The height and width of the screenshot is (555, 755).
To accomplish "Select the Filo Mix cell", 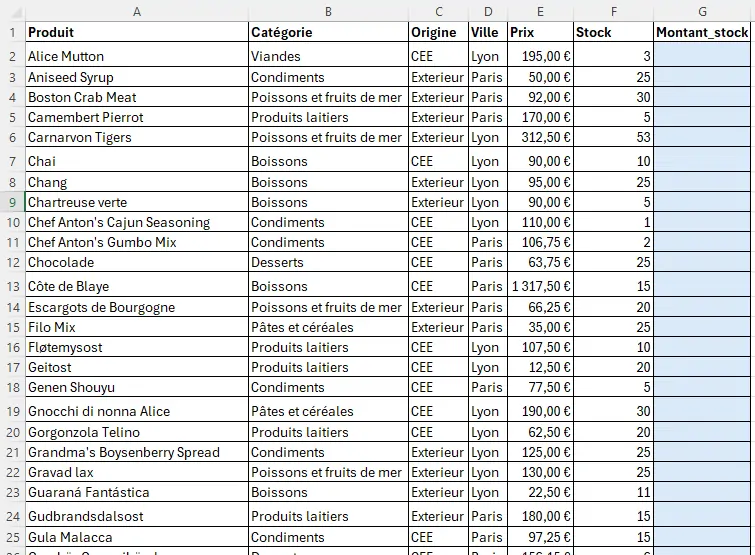I will tap(137, 327).
